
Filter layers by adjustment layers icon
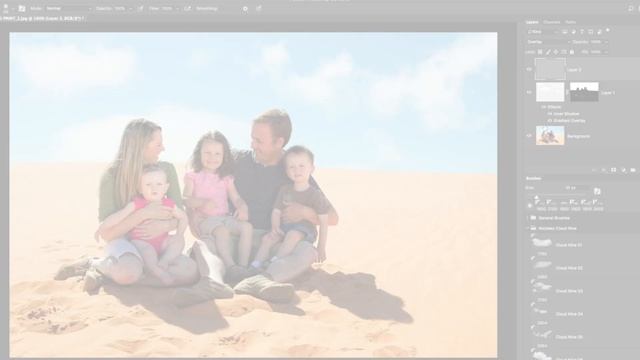coord(573,31)
